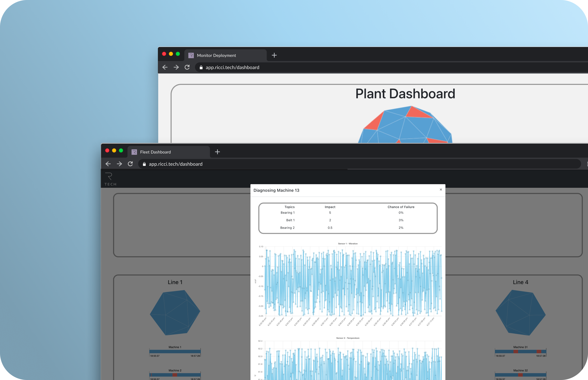Select the Fleet Dashboard tab
Screen dimensions: 588x380
tap(169, 152)
